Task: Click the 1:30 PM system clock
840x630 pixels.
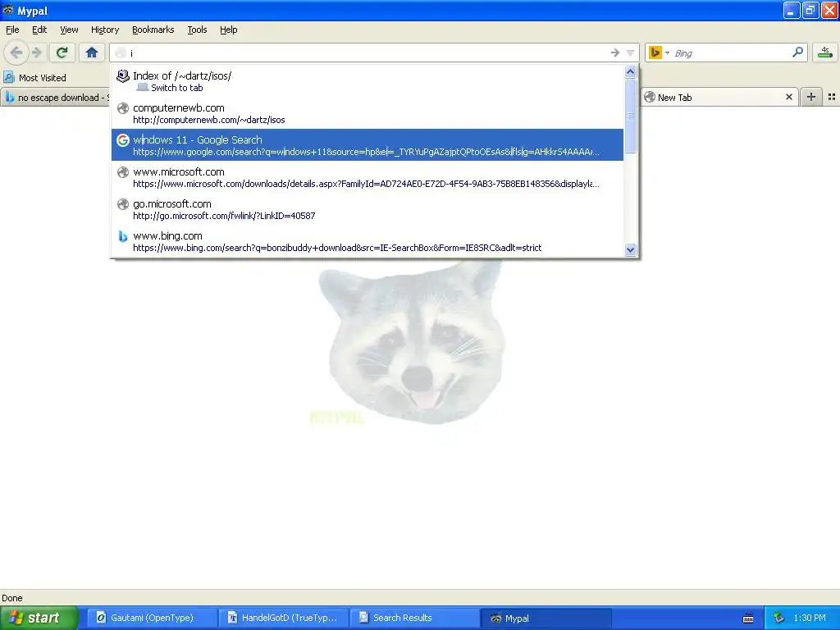Action: click(x=810, y=619)
